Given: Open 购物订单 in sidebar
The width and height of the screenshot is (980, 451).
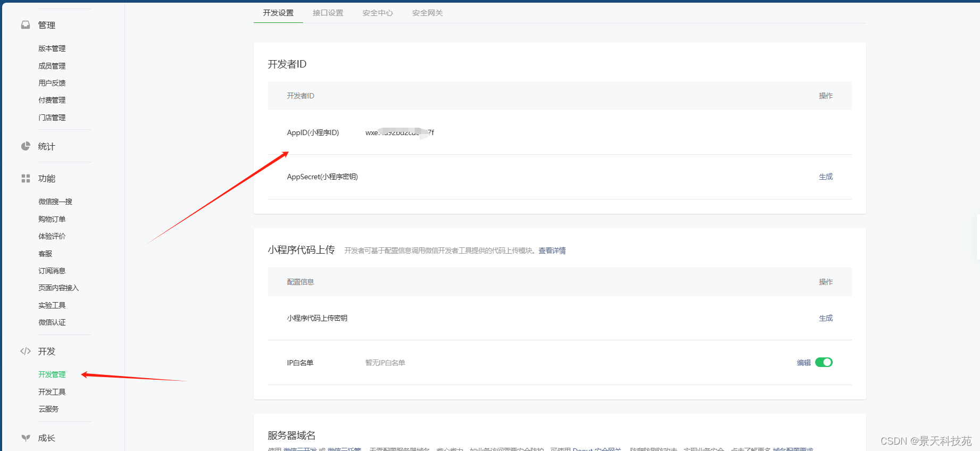Looking at the screenshot, I should point(52,219).
